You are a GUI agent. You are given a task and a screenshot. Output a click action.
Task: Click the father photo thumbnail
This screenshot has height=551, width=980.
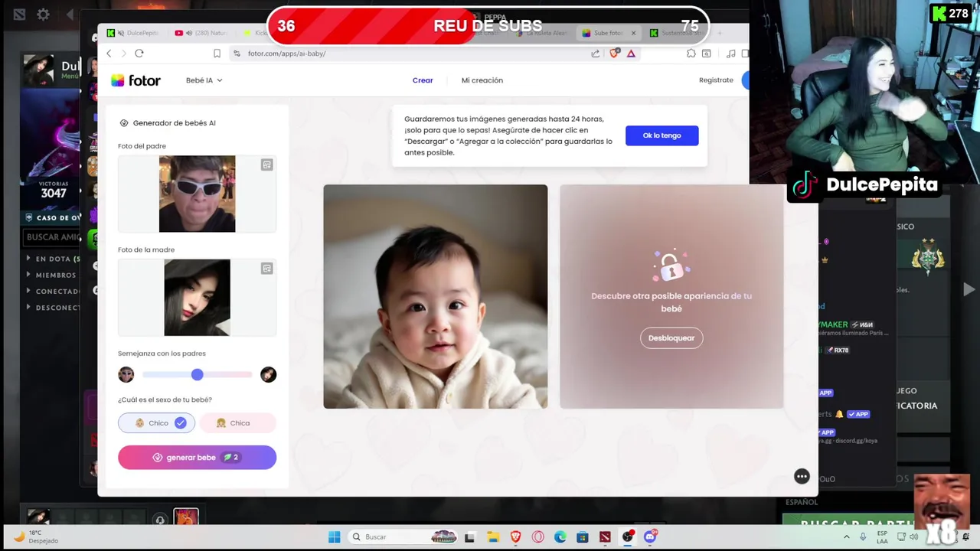point(197,194)
